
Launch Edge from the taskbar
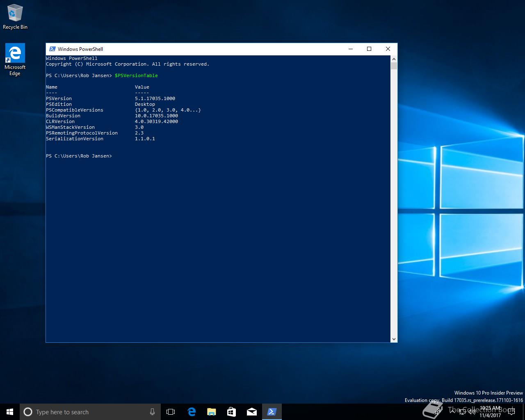tap(191, 412)
